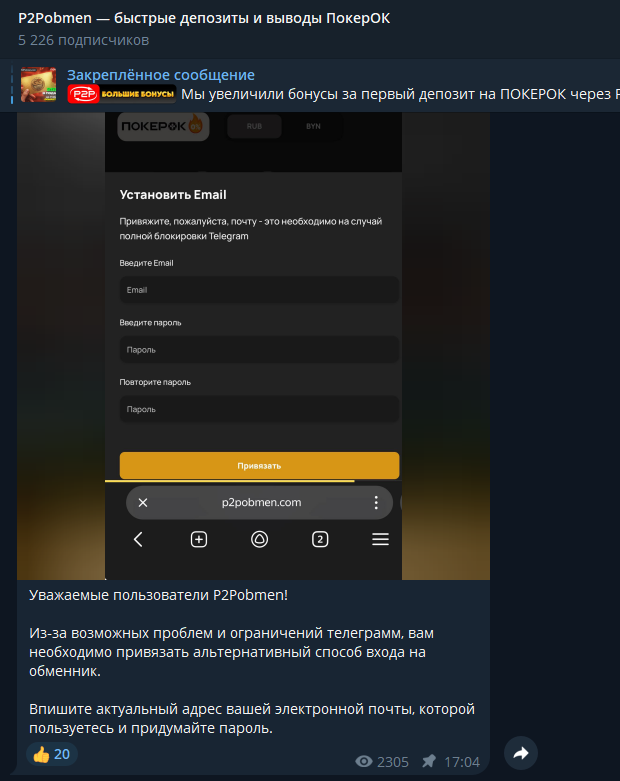Click the Повторите пароль password field
Screen dimensions: 620x781
tap(259, 409)
